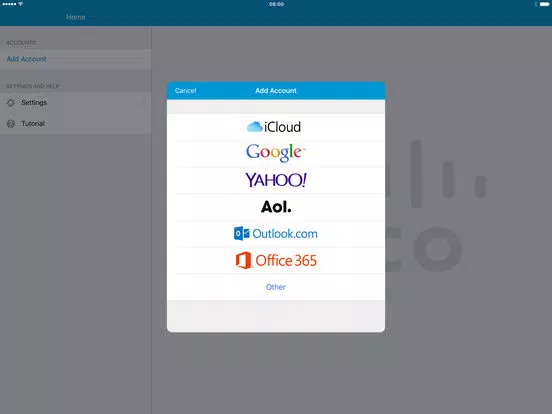Click the Settings row chevron

(144, 103)
